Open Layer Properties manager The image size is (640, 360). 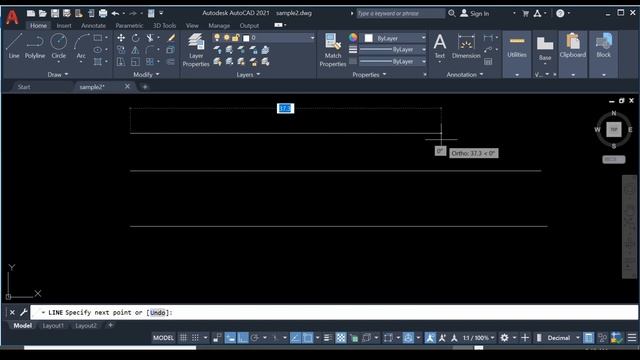[196, 50]
